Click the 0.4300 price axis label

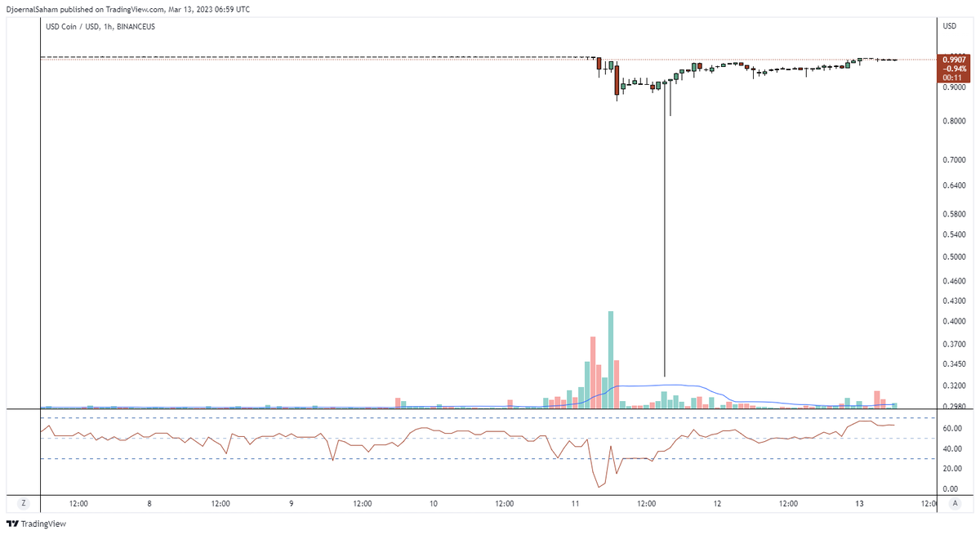click(x=955, y=301)
